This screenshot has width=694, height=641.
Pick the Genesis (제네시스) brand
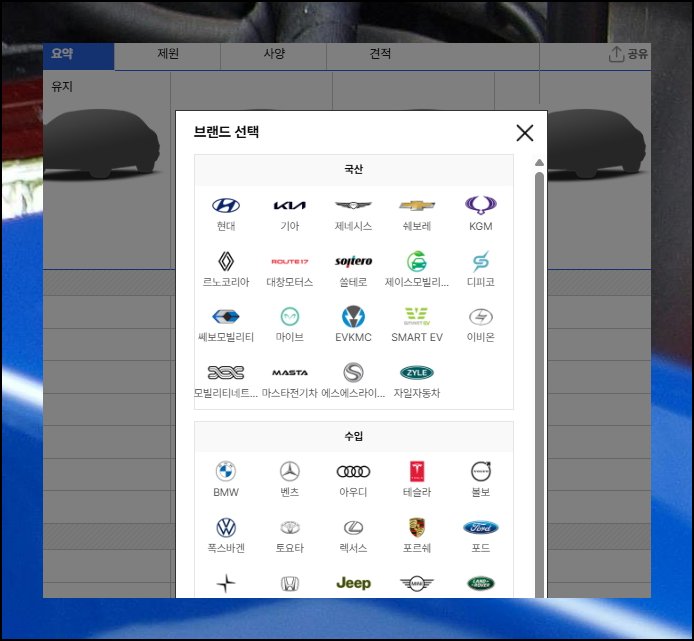tap(353, 205)
